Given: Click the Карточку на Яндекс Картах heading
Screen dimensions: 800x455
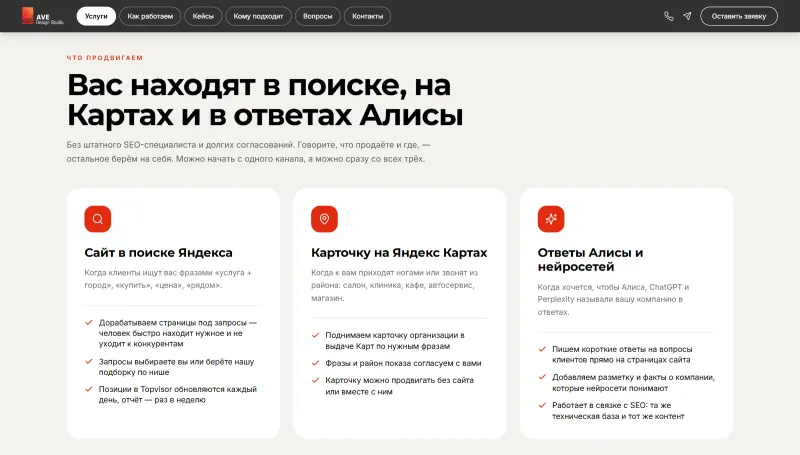Looking at the screenshot, I should (x=399, y=252).
